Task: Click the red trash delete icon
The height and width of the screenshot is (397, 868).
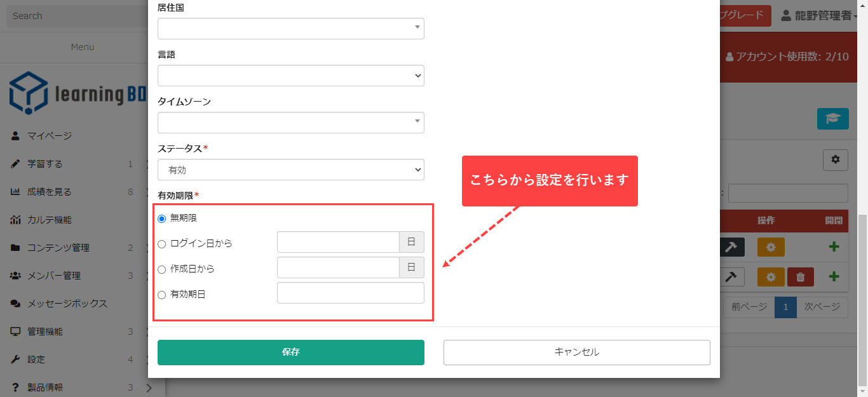Action: pyautogui.click(x=800, y=277)
